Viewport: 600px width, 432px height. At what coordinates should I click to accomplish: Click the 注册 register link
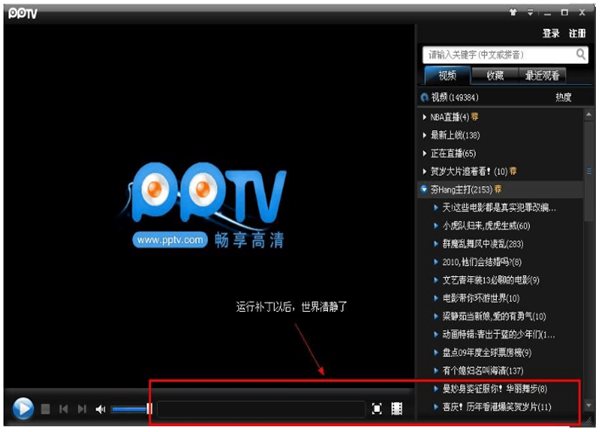click(x=577, y=34)
